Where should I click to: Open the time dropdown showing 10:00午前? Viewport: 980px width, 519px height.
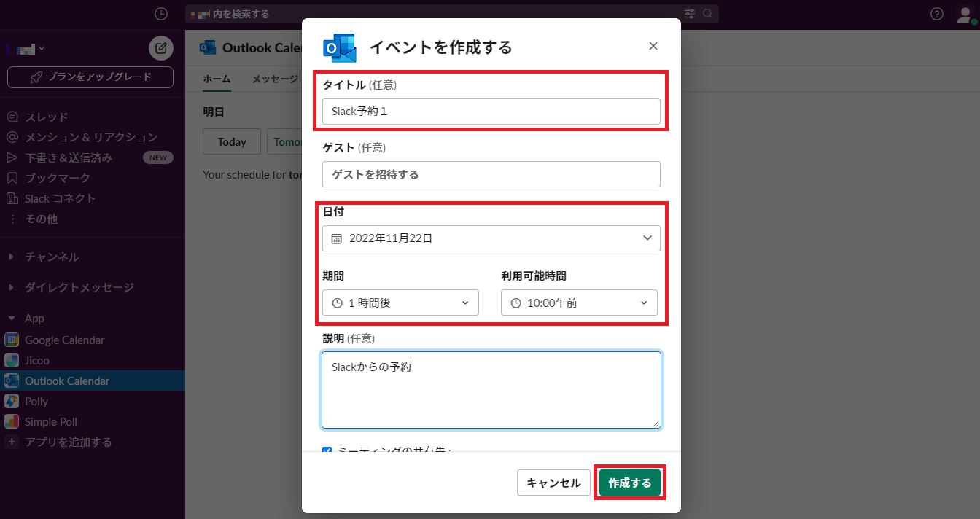coord(579,303)
